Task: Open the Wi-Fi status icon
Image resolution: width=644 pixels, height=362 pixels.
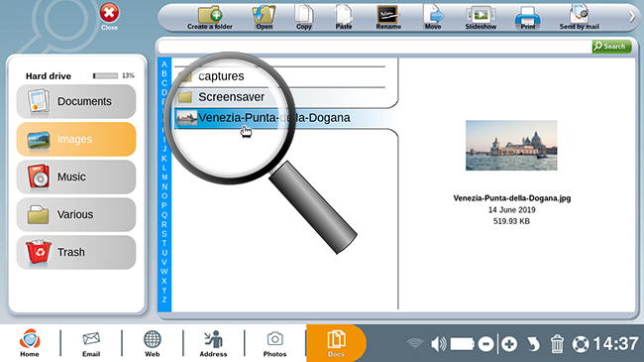Action: [415, 343]
